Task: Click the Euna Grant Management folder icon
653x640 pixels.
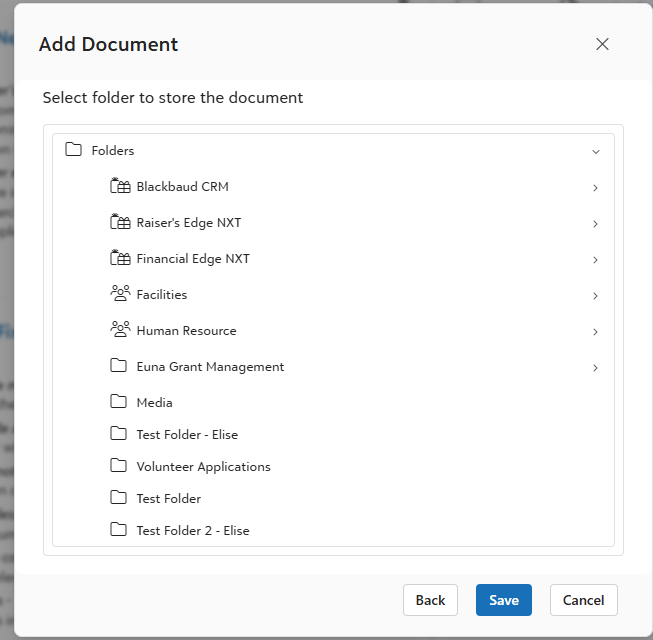Action: (119, 366)
